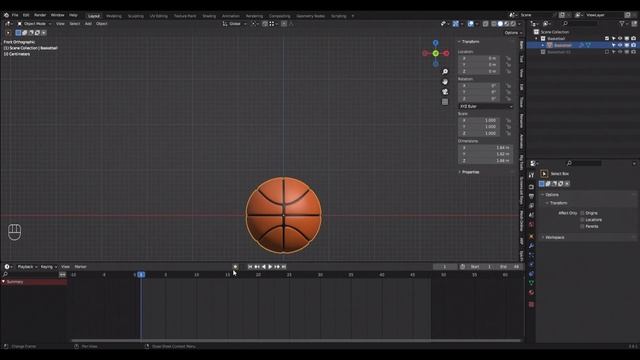
Task: Open Physics properties tab icon
Action: click(x=531, y=264)
